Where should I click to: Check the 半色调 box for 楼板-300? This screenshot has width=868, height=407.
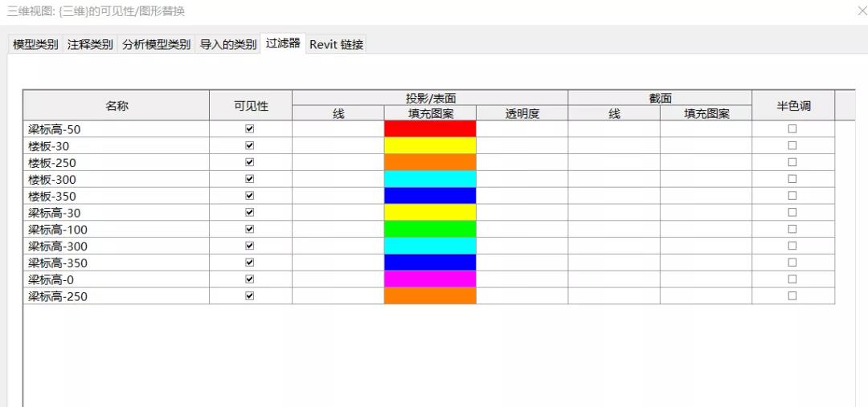point(792,179)
